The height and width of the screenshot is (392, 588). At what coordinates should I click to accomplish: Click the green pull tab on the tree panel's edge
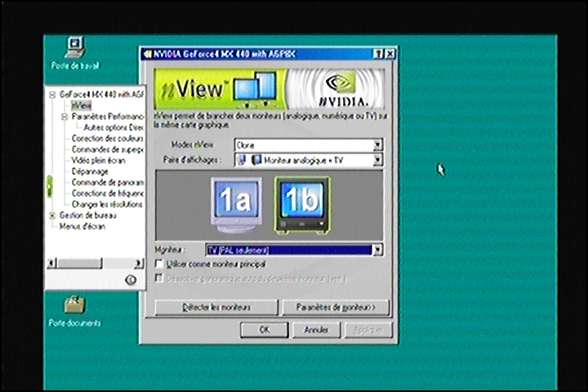point(49,186)
